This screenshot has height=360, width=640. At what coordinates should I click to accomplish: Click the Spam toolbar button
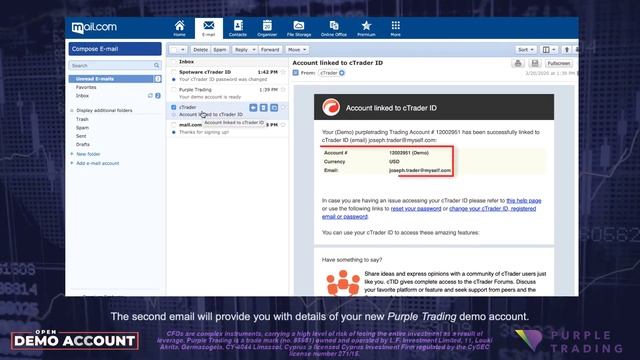pos(220,49)
